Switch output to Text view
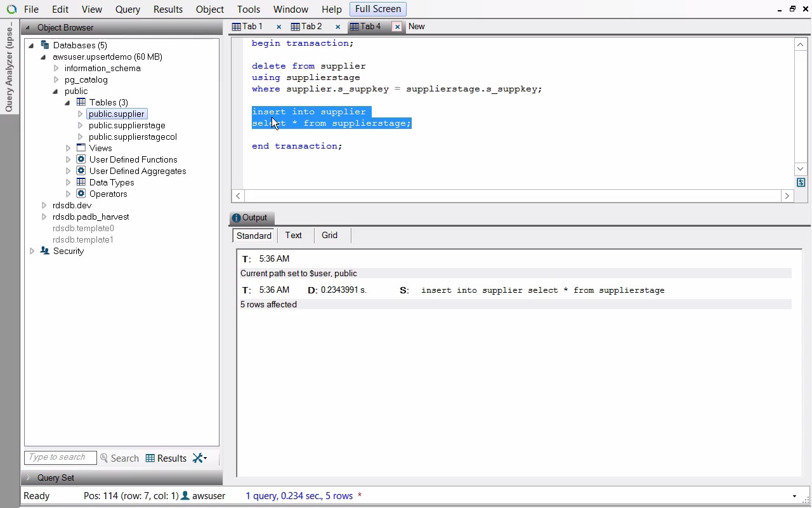This screenshot has height=508, width=812. tap(293, 235)
